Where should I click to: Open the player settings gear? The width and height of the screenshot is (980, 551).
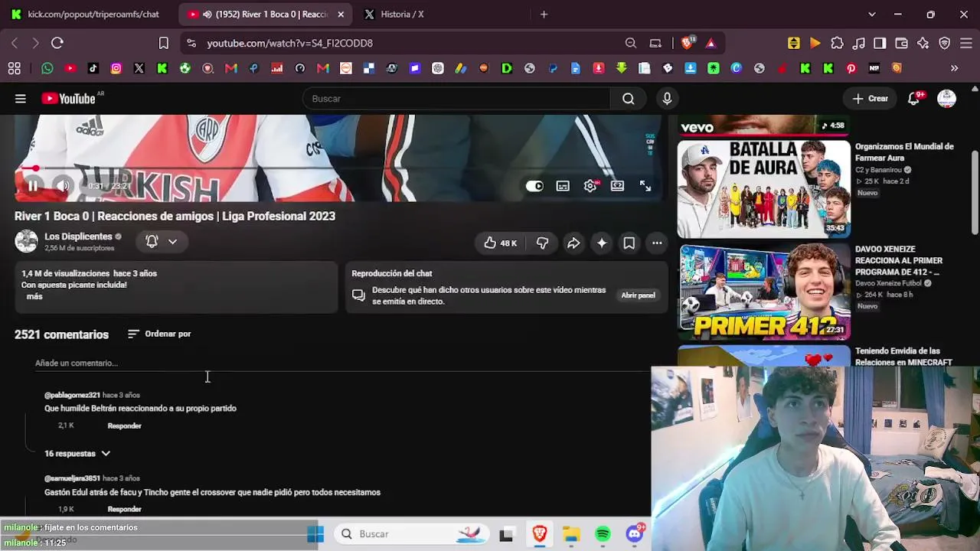(590, 186)
